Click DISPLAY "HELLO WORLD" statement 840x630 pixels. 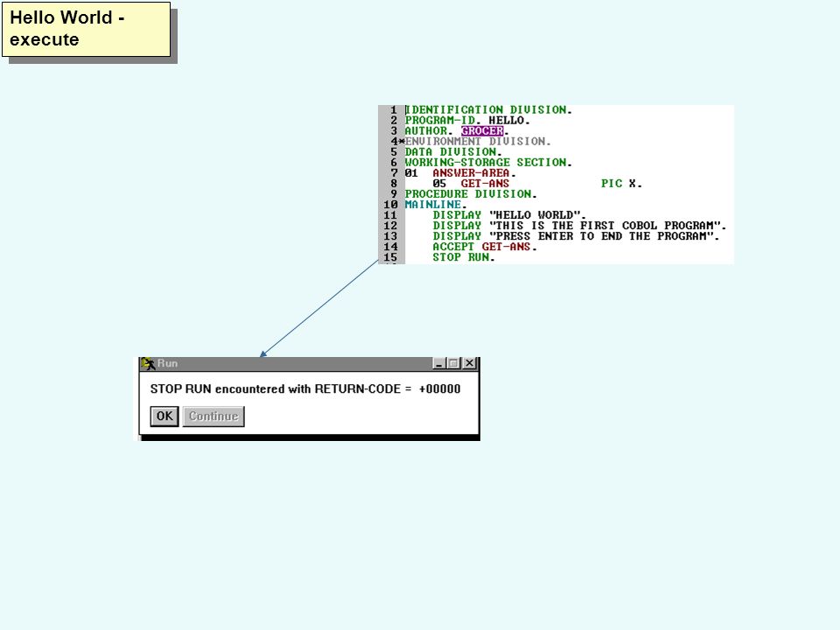coord(509,215)
